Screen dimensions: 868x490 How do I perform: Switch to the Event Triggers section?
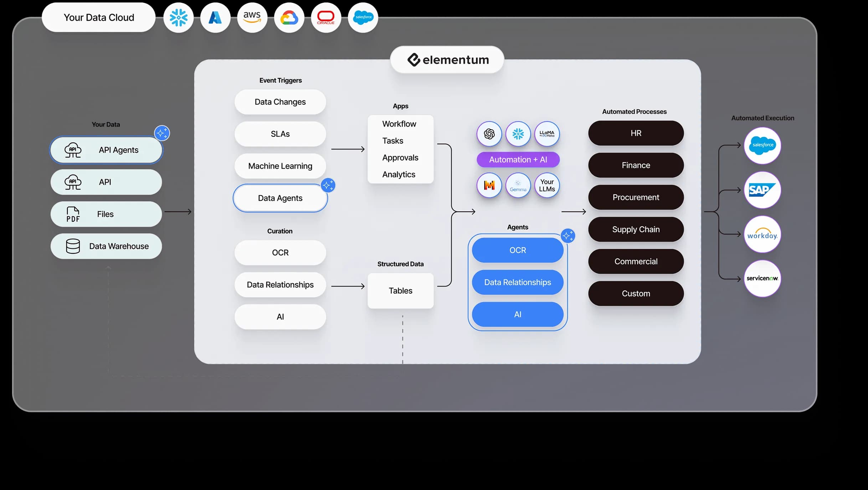tap(280, 80)
